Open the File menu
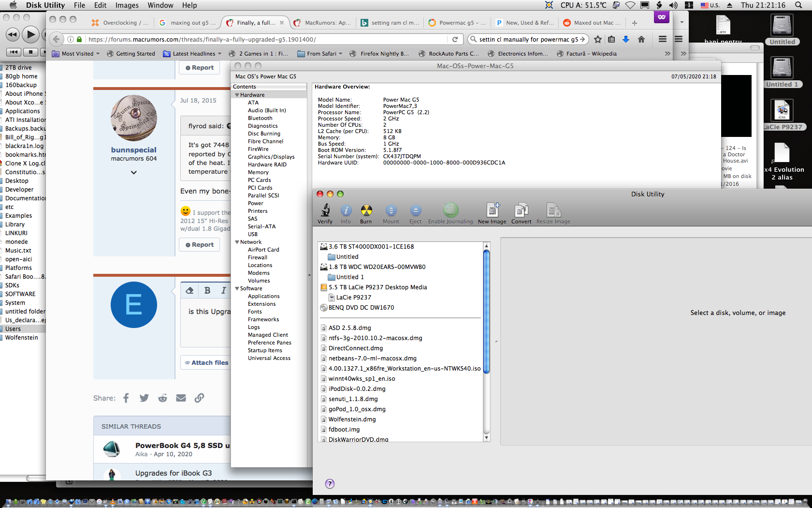The height and width of the screenshot is (508, 812). coord(79,5)
